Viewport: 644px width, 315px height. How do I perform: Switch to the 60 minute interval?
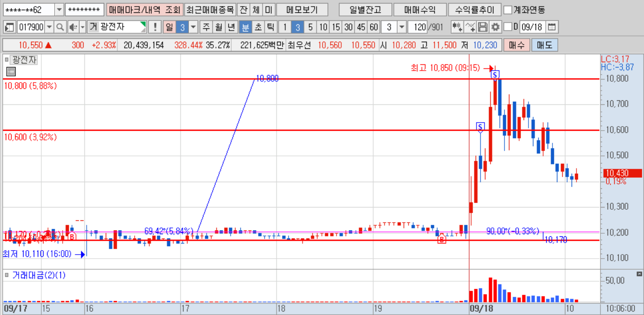374,27
